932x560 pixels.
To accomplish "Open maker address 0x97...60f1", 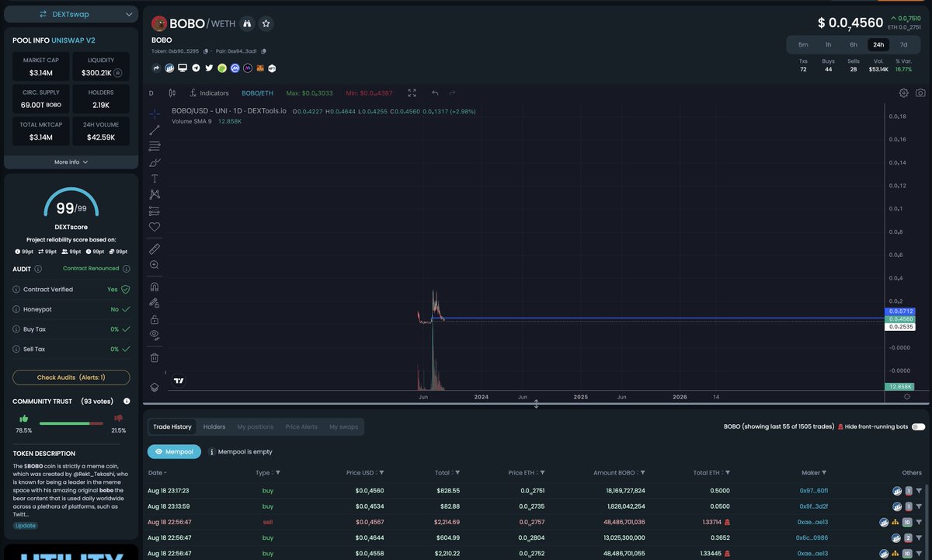I will point(814,491).
